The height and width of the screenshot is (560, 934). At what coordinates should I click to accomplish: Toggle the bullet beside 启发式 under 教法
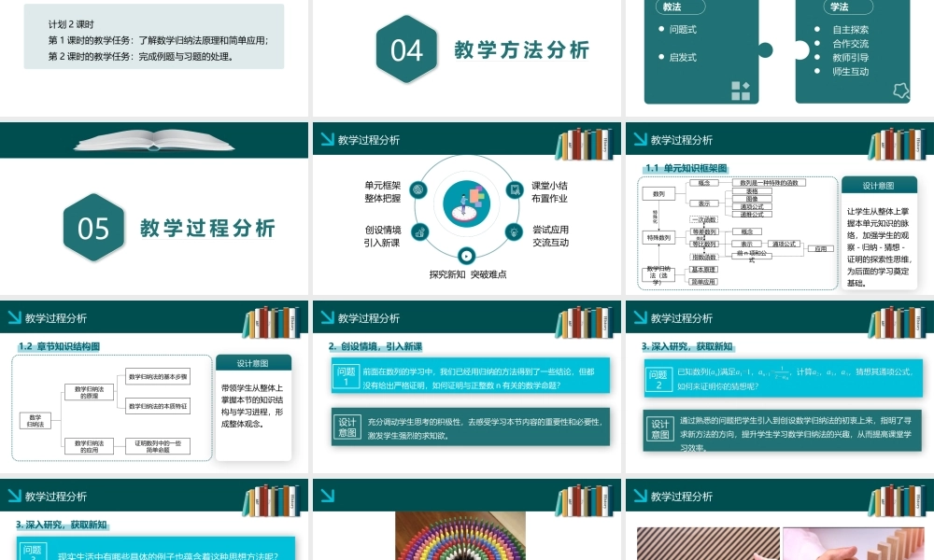pyautogui.click(x=661, y=57)
